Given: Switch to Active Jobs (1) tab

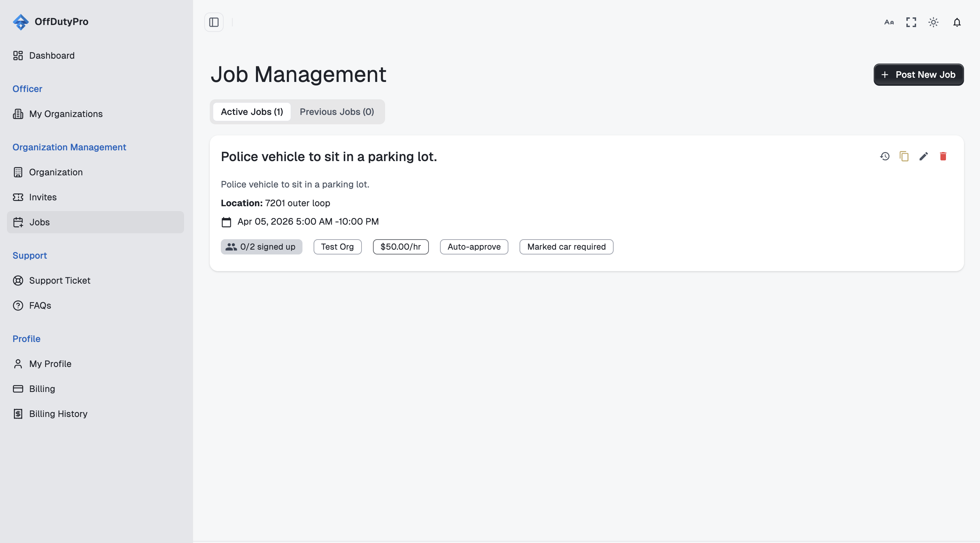Looking at the screenshot, I should click(x=252, y=112).
